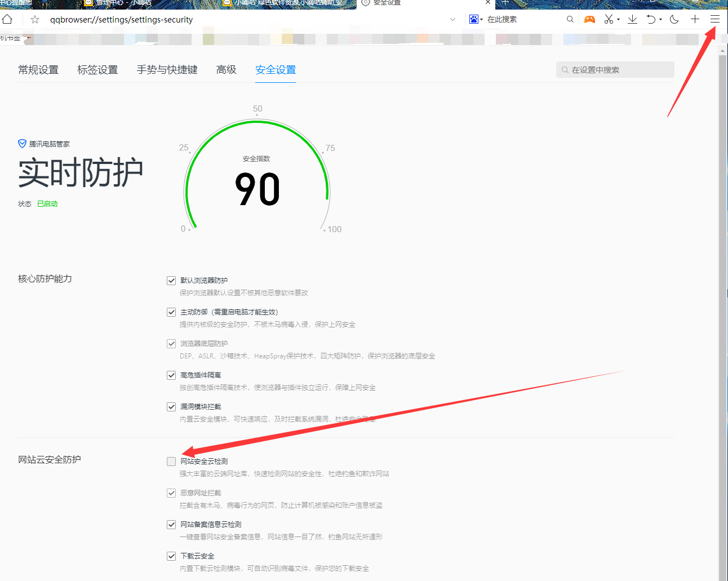Disable 恶意网址拦截 checkbox
Screen dimensions: 728x581
pyautogui.click(x=171, y=493)
